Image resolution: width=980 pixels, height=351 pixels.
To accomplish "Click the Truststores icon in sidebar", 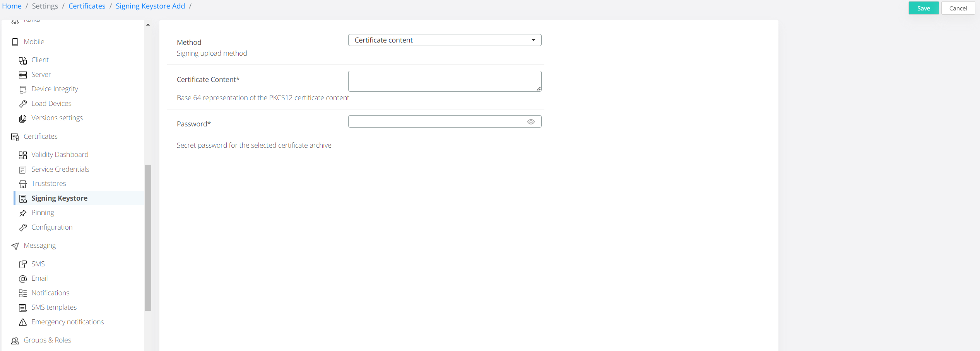I will (23, 184).
